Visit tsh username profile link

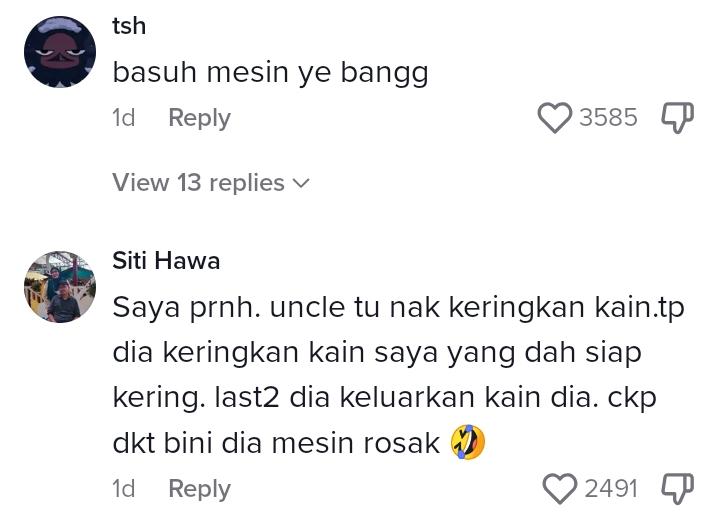point(129,26)
